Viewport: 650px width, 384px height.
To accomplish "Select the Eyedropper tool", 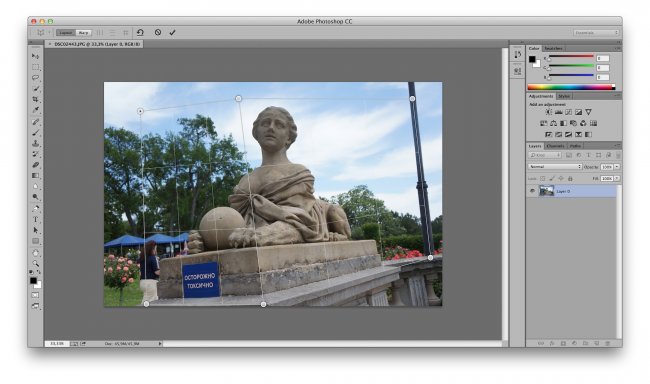I will coord(36,110).
